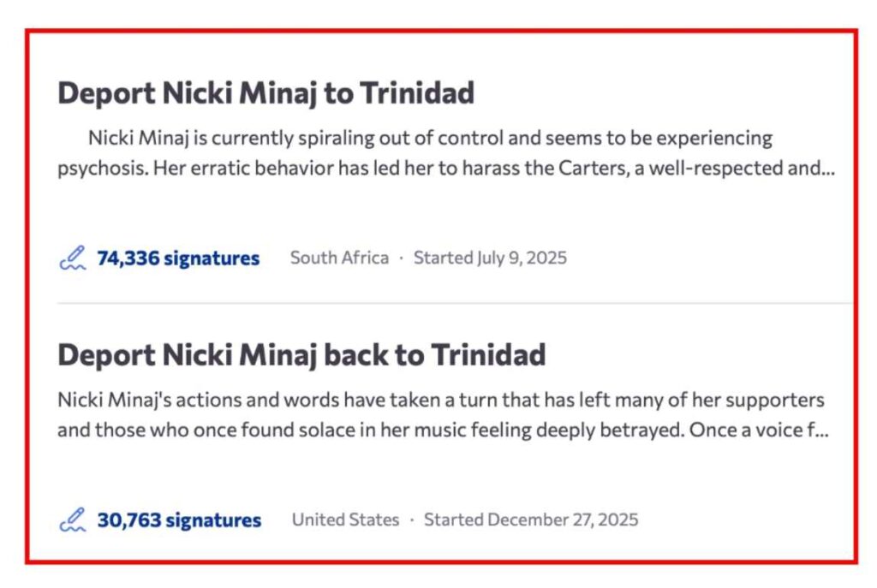
Task: Select the 'South Africa' location label
Action: (x=339, y=257)
